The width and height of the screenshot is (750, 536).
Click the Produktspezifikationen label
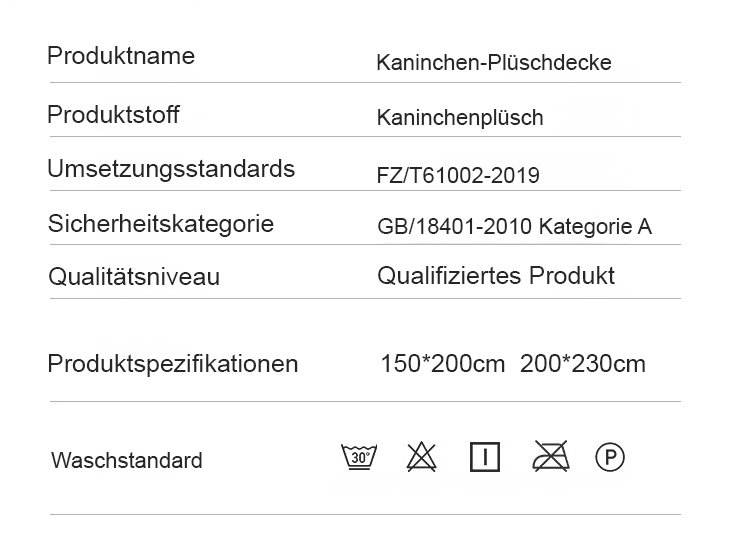tap(173, 363)
